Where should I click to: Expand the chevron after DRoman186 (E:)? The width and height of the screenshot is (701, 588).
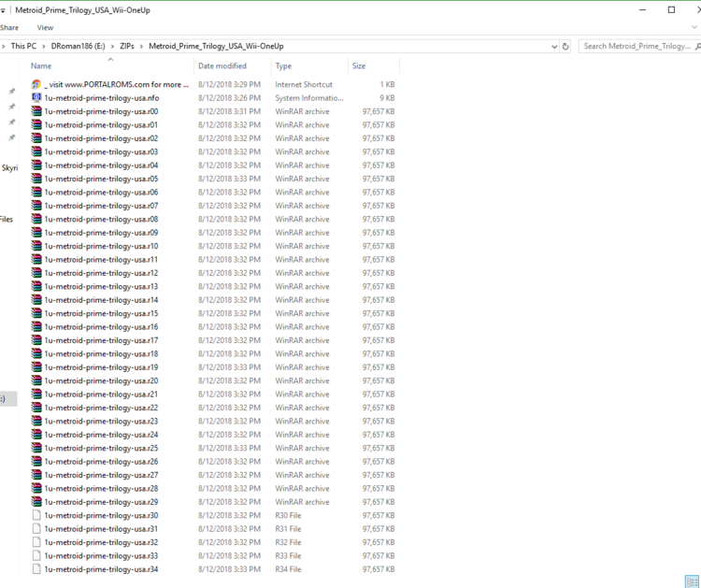113,46
